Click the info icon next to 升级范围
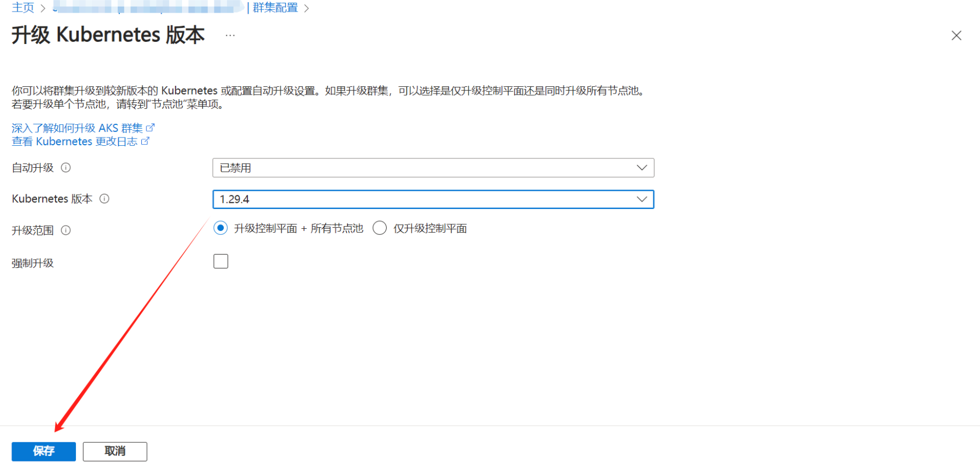 (x=66, y=230)
